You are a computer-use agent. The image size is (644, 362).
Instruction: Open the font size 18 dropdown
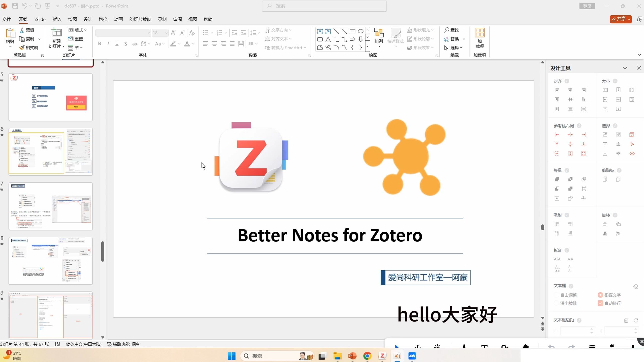(166, 33)
